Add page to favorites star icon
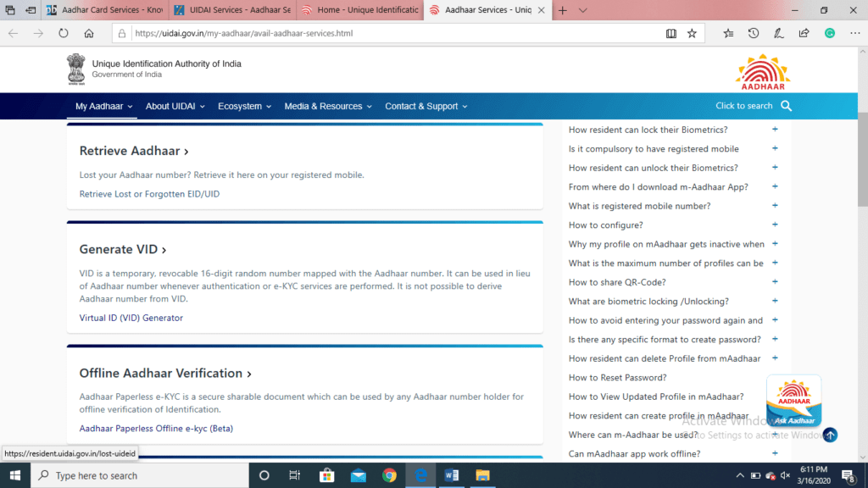Viewport: 868px width, 488px height. (x=692, y=33)
